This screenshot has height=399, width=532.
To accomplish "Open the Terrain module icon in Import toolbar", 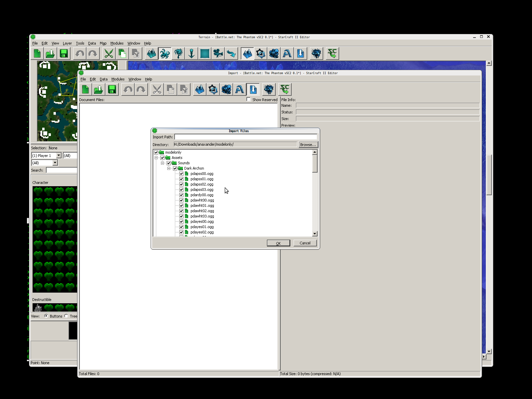I will coord(199,89).
